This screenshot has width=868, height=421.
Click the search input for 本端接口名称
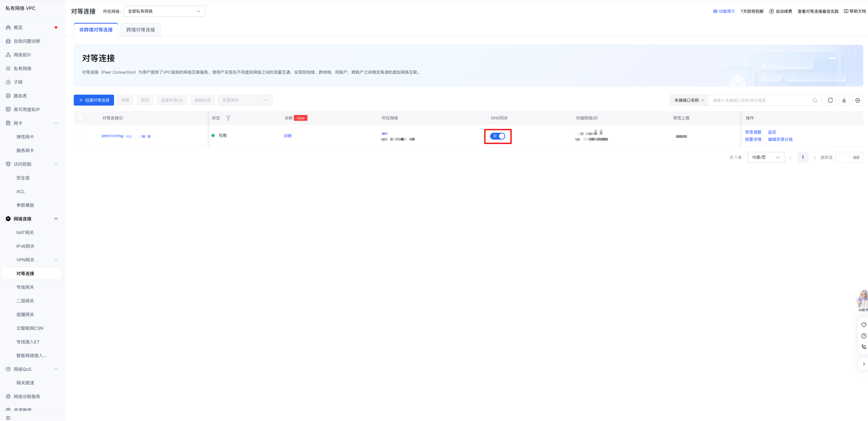pos(760,100)
